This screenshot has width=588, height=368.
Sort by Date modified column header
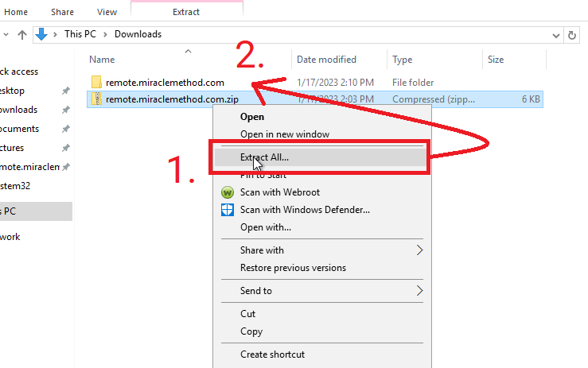(325, 60)
